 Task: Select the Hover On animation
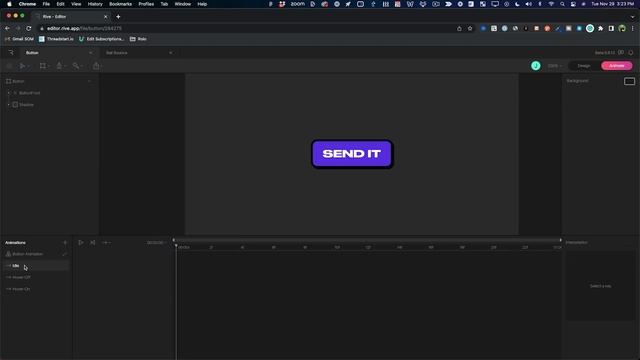tap(21, 289)
